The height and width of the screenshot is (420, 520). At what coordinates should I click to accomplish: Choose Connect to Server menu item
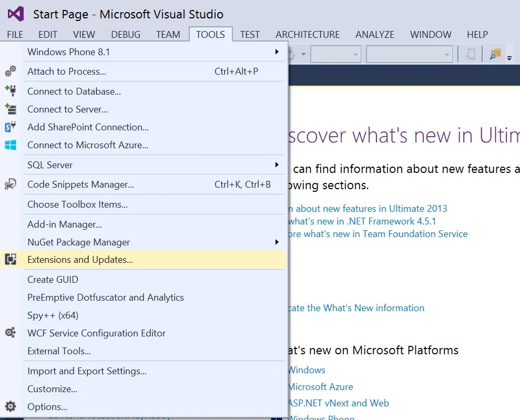(x=143, y=109)
